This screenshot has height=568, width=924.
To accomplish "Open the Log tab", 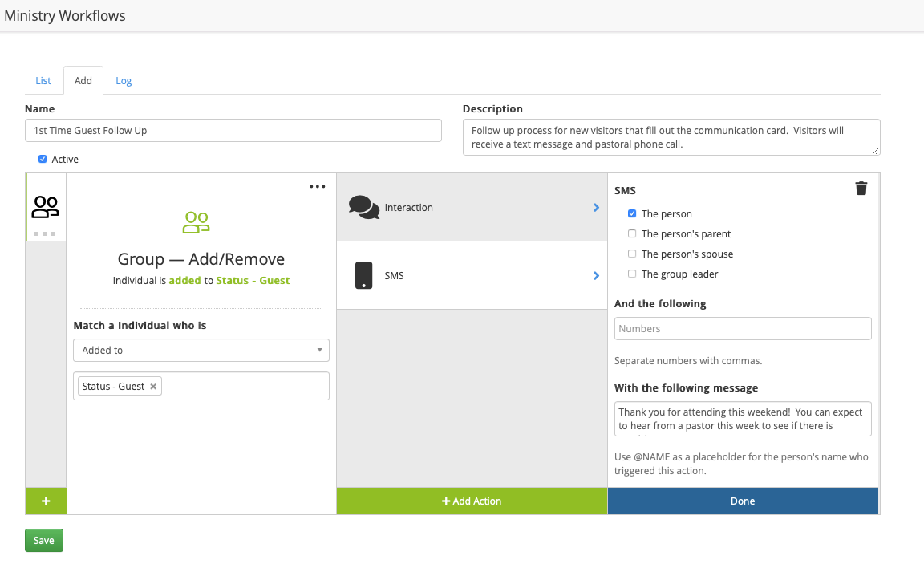I will point(124,81).
